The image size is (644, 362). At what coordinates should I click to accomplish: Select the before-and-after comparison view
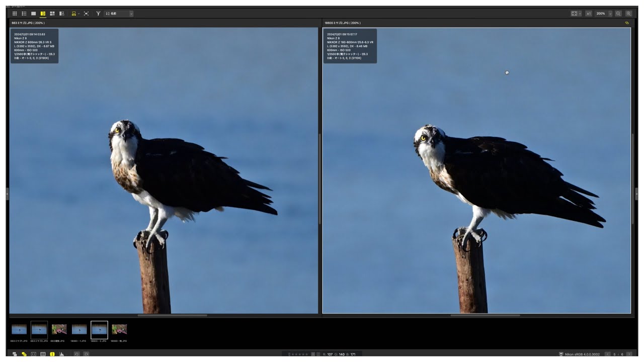[62, 14]
